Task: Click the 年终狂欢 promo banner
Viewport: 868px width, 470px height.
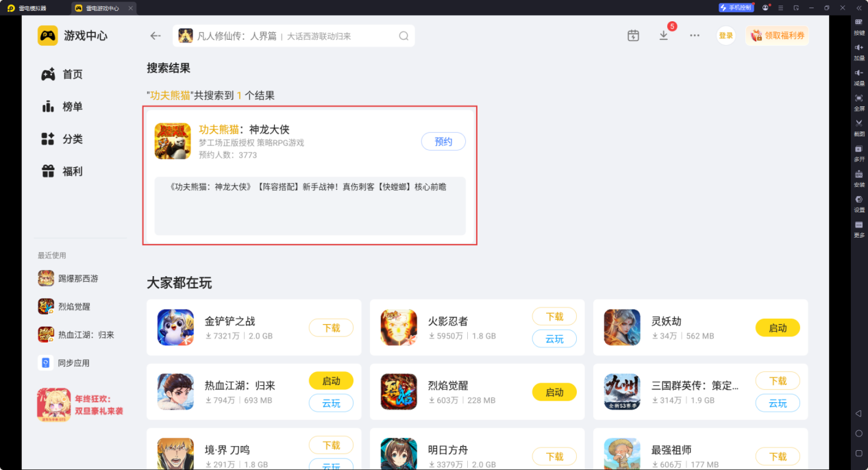Action: click(x=80, y=404)
